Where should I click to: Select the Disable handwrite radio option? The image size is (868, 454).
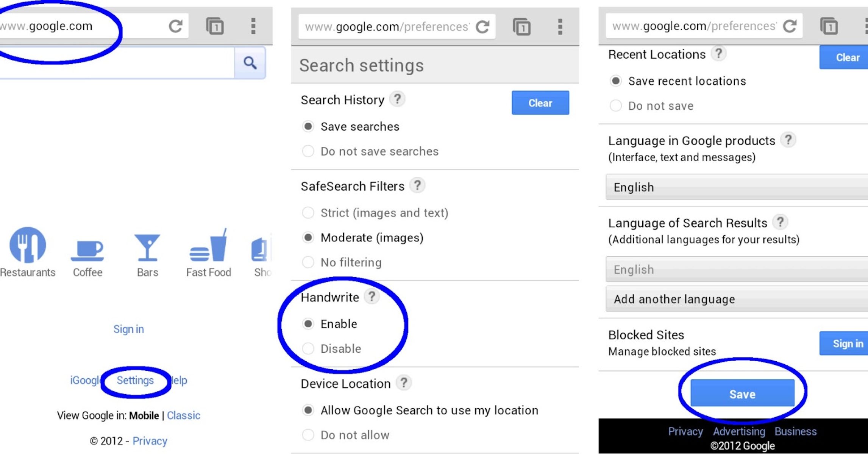308,348
